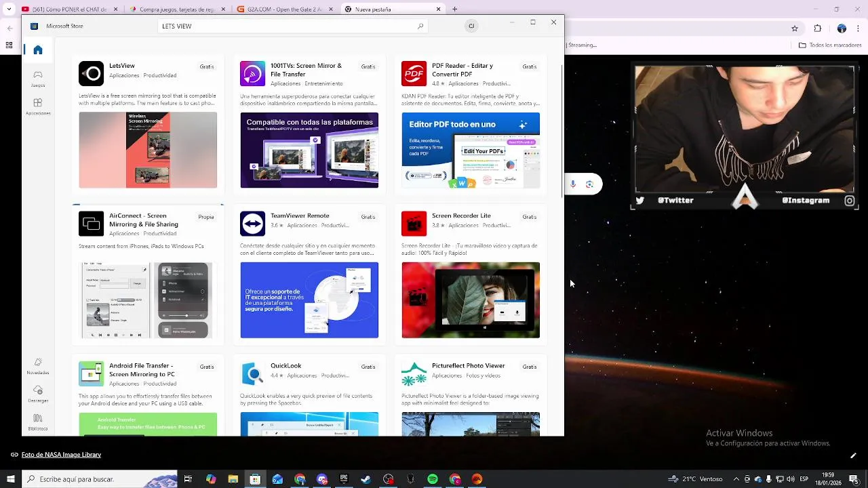Show hidden system tray icons chevron

point(736,479)
